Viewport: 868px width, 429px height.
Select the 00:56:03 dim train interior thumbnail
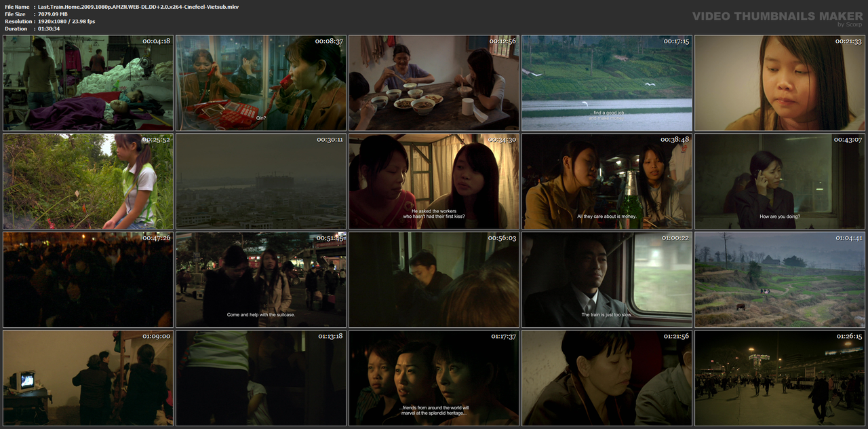(434, 280)
